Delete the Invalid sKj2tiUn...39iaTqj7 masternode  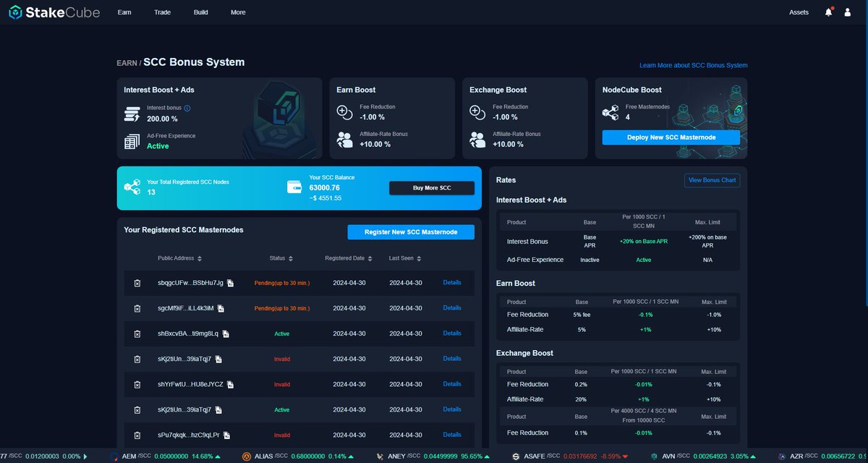pyautogui.click(x=137, y=359)
